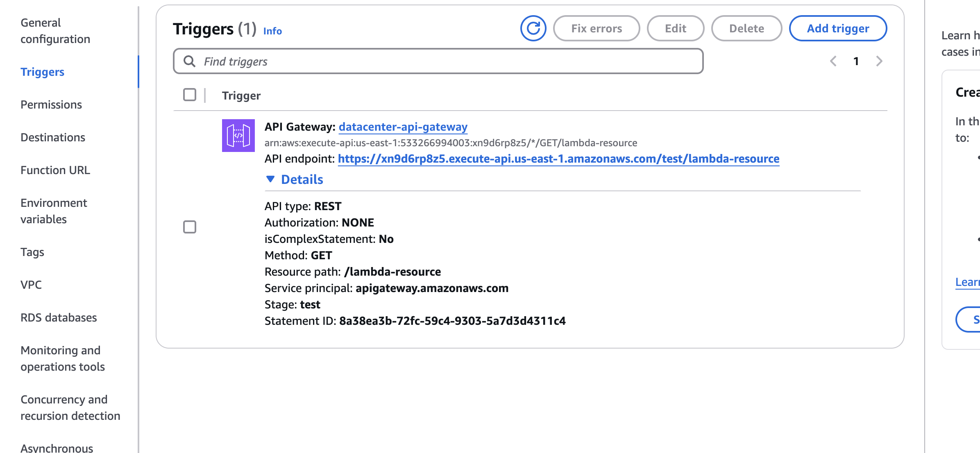Click the Triggers (1) heading
Screen dimensions: 980x453
pyautogui.click(x=214, y=29)
